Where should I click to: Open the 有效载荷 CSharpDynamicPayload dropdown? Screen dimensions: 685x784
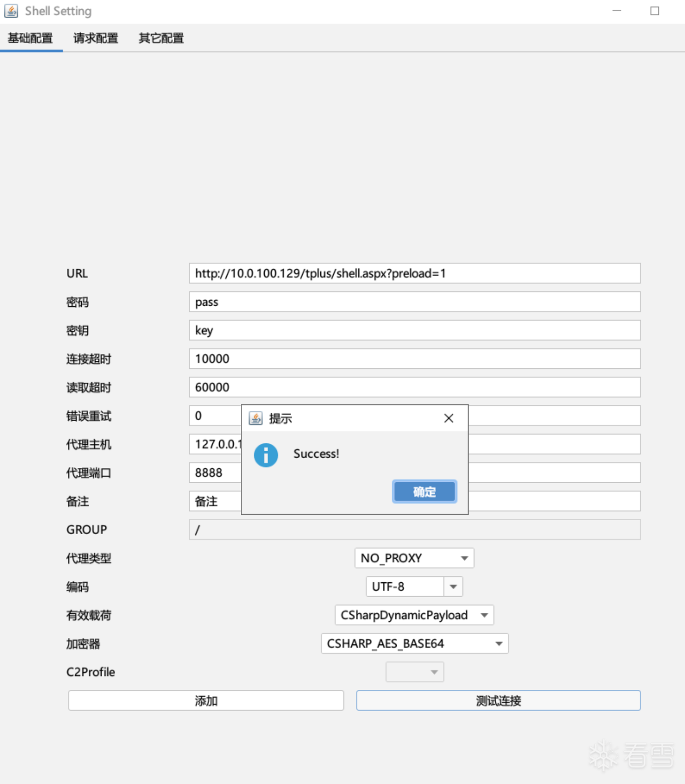(414, 615)
